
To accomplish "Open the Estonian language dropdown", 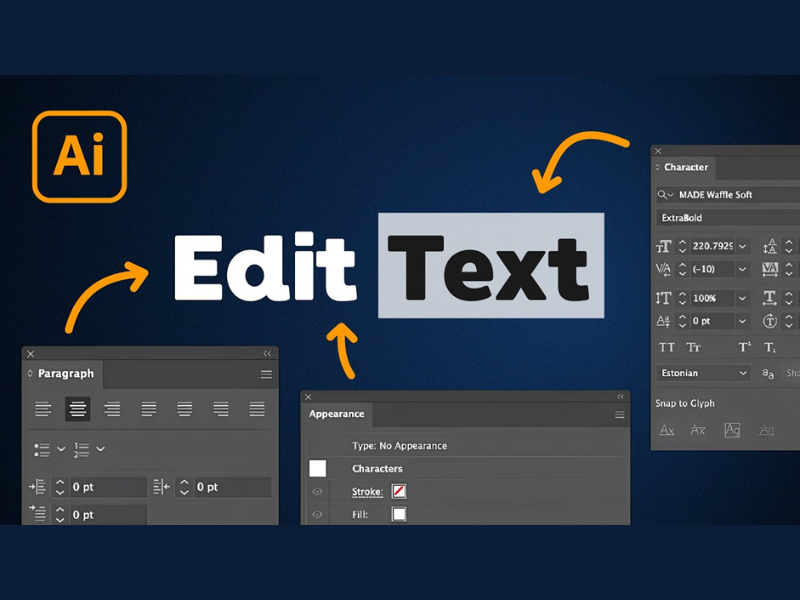I will 703,373.
